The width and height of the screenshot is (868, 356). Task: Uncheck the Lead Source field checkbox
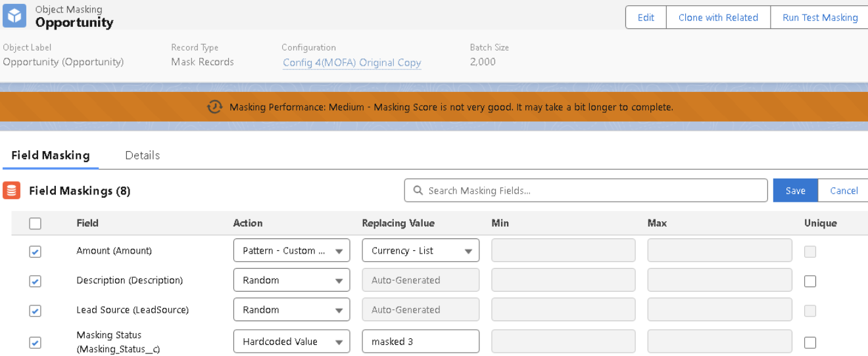(36, 311)
